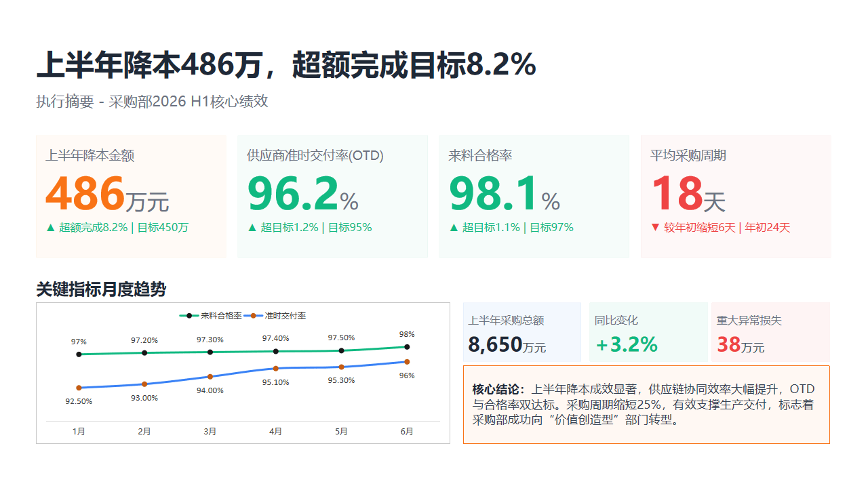Click the 供应商准时交付率(OTD) card title

tap(315, 155)
